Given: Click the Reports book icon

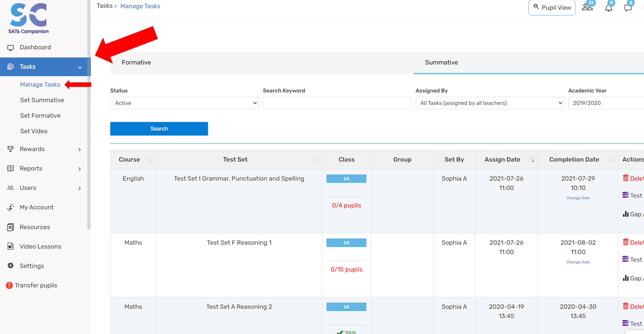Looking at the screenshot, I should pos(10,168).
